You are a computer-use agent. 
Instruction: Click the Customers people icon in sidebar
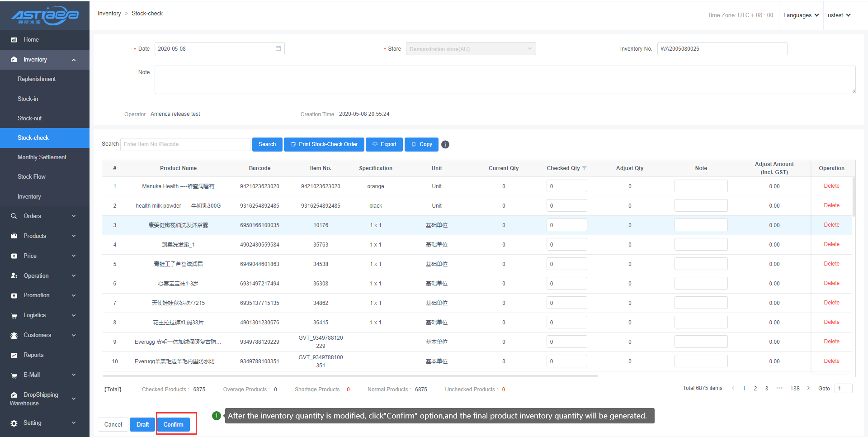(x=14, y=335)
